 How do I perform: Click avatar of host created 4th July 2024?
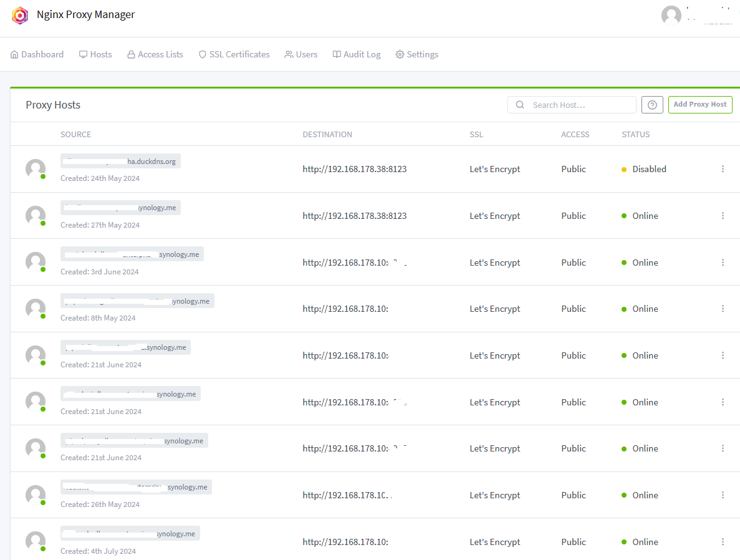pos(36,541)
